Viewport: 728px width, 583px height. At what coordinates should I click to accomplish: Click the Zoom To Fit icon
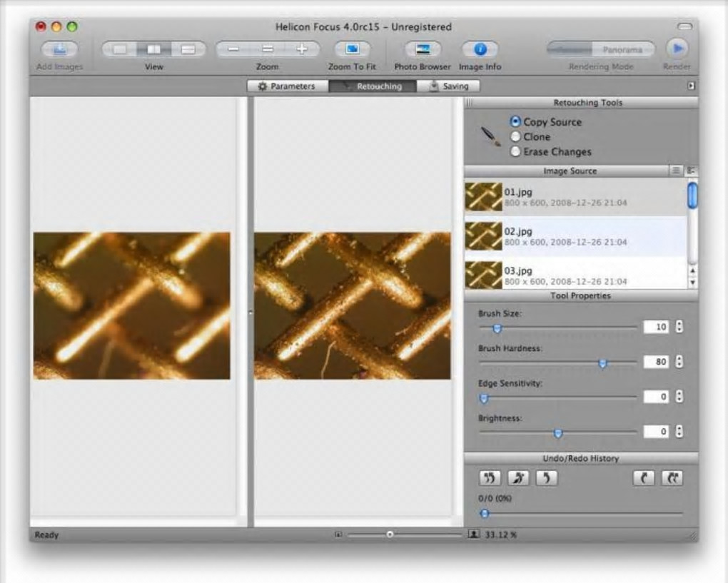pos(353,50)
